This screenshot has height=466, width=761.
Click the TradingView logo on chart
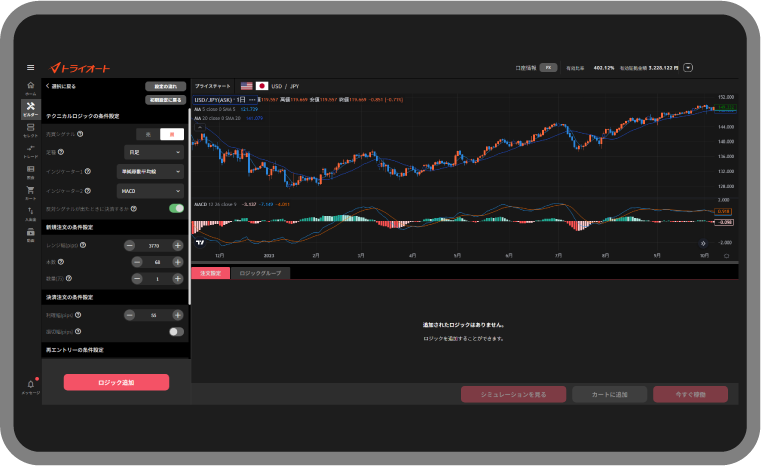(200, 242)
